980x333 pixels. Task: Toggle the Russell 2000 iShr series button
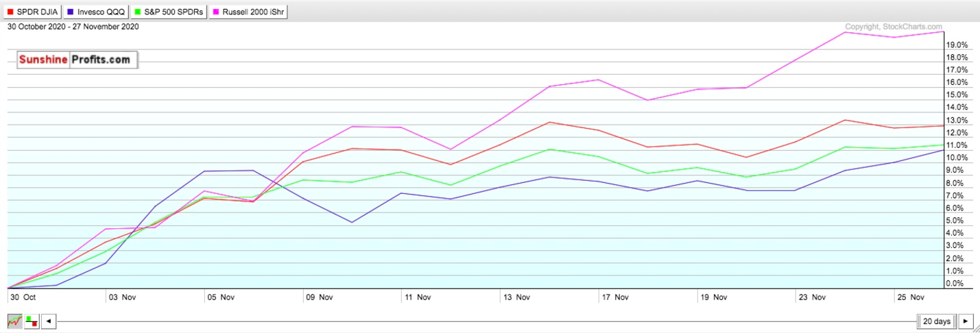pos(248,12)
